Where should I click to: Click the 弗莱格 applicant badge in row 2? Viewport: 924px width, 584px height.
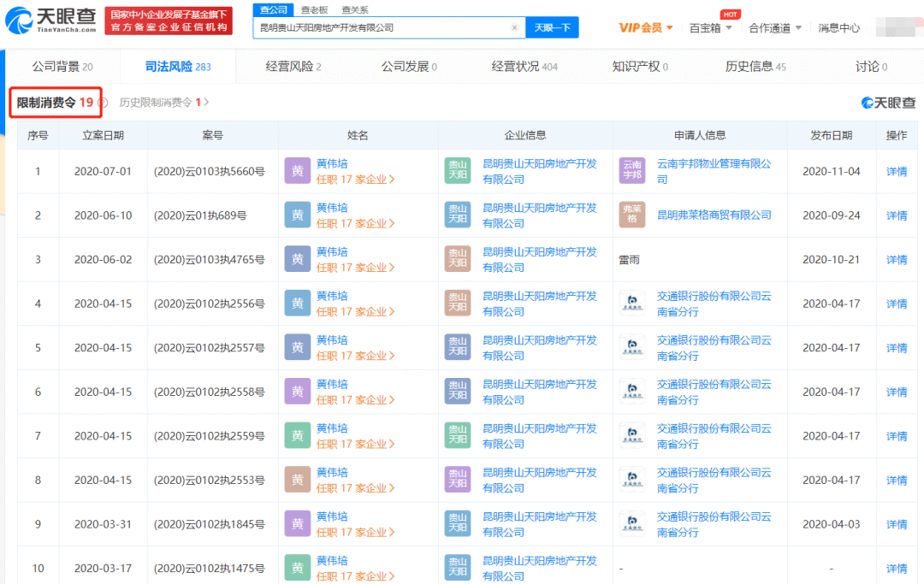(631, 215)
